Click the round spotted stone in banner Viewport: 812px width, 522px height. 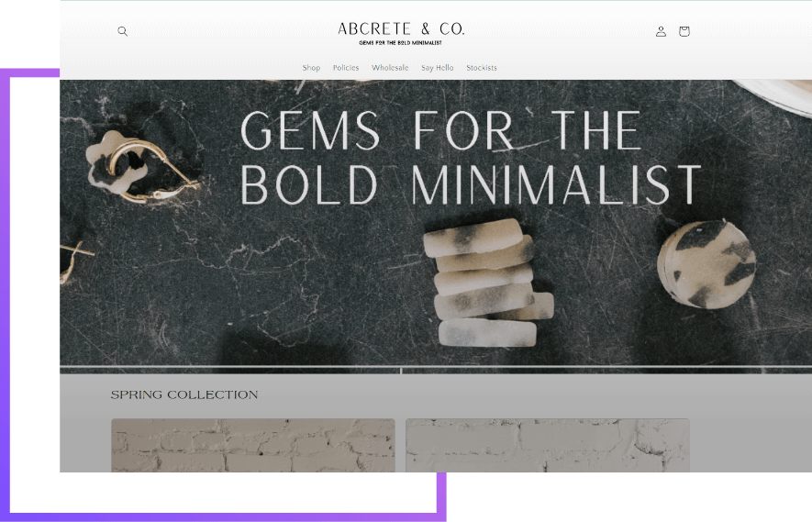pos(706,264)
